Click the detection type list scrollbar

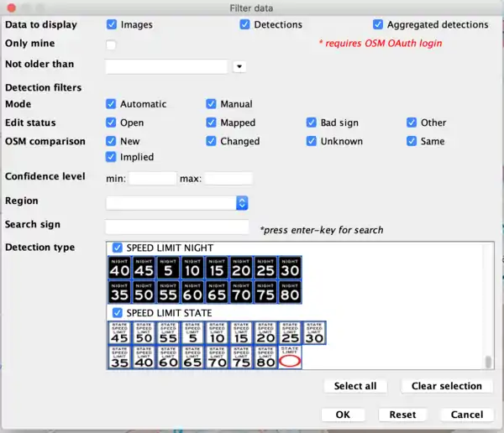(488, 361)
